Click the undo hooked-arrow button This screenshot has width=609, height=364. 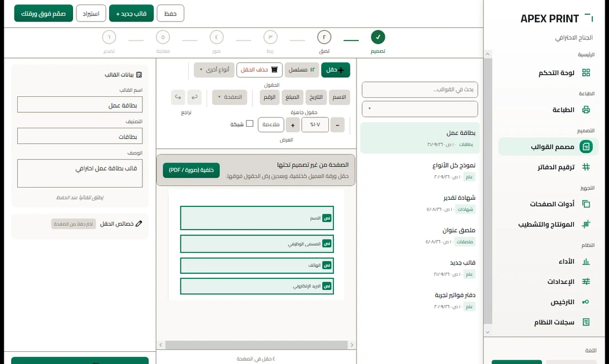pos(194,97)
